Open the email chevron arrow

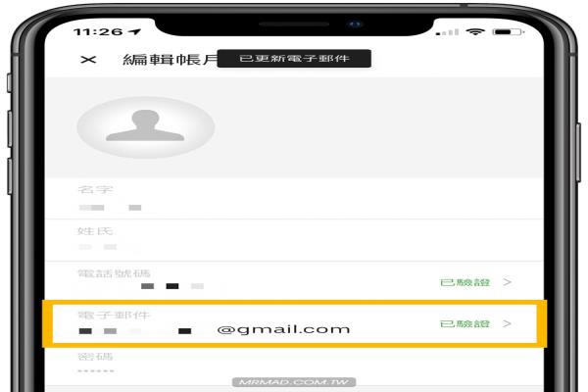(508, 323)
